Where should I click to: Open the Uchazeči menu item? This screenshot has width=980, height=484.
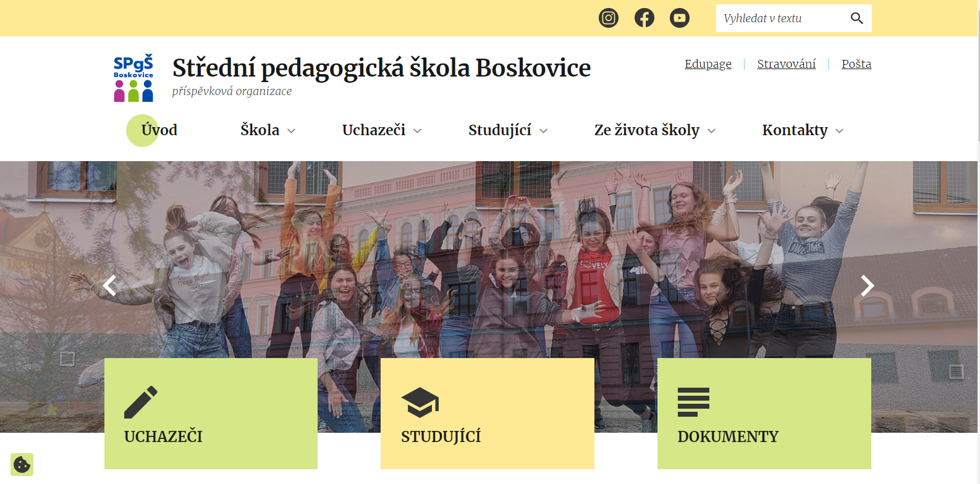tap(374, 130)
